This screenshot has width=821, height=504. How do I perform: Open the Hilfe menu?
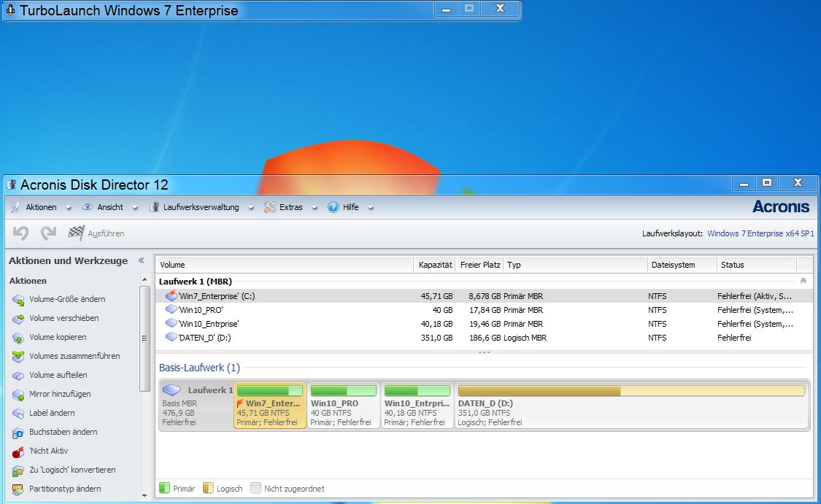click(x=351, y=207)
